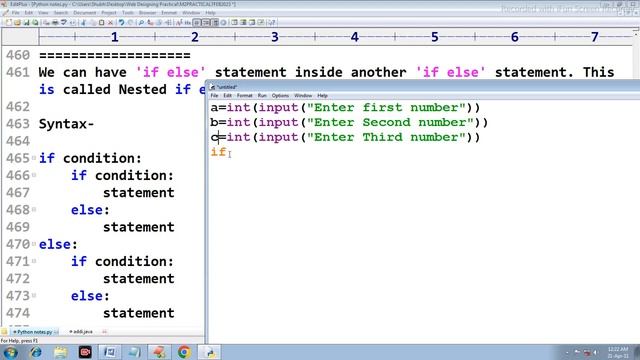Toggle the word wrap button in EditPlus toolbar
Viewport: 640px width, 360px height.
[198, 22]
